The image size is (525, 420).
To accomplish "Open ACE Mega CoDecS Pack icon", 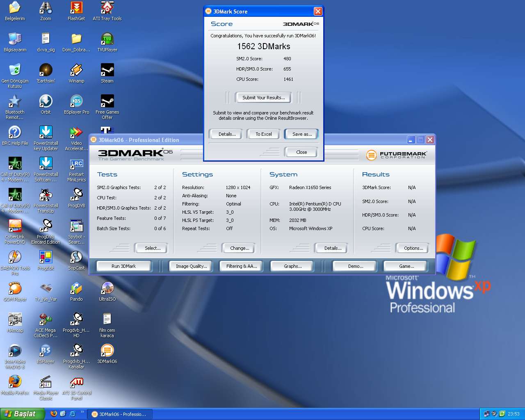I will (x=46, y=325).
